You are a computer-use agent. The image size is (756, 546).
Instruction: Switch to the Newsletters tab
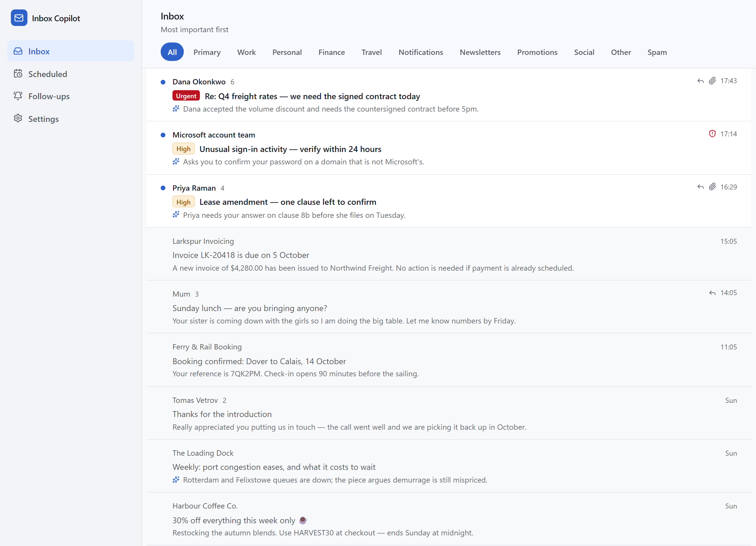pyautogui.click(x=480, y=52)
